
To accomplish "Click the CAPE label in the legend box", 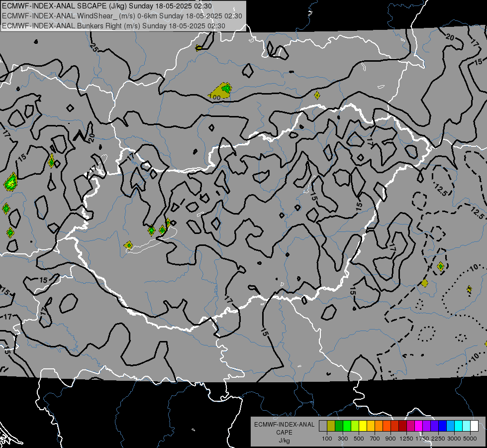I will click(284, 433).
